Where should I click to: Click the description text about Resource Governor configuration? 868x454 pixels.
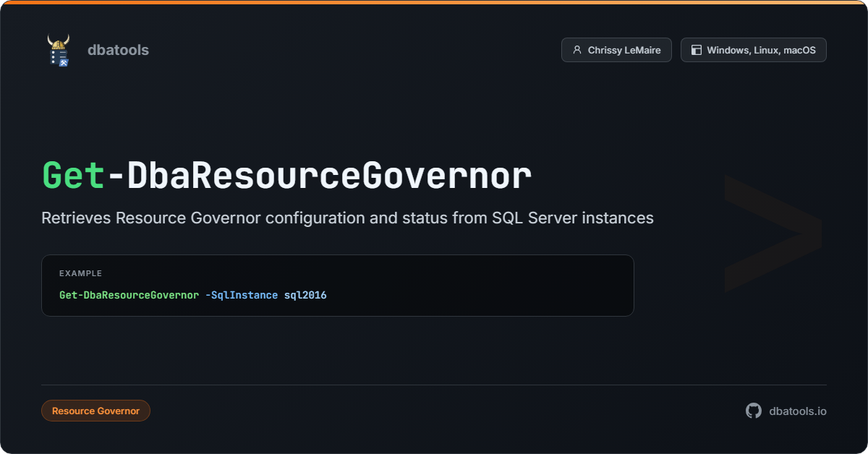pyautogui.click(x=348, y=218)
